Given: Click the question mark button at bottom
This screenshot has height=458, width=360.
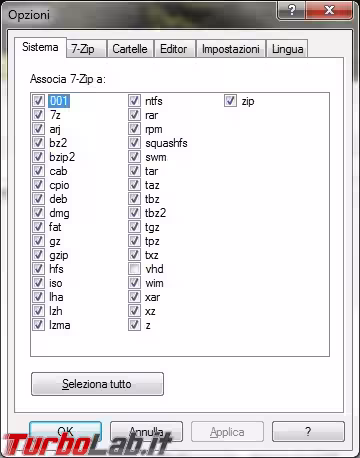Looking at the screenshot, I should pos(308,432).
